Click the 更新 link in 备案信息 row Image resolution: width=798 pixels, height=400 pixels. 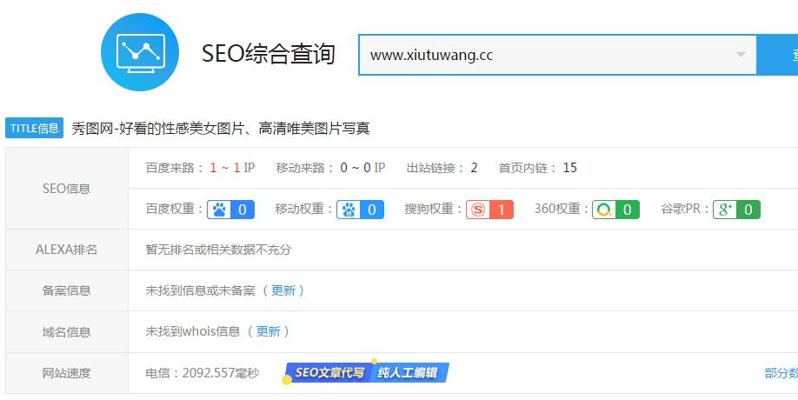[283, 291]
